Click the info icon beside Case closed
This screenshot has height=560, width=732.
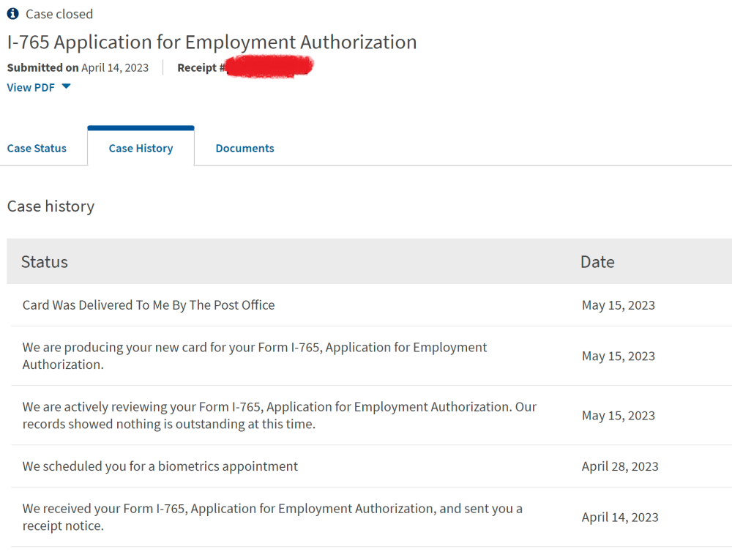coord(12,13)
